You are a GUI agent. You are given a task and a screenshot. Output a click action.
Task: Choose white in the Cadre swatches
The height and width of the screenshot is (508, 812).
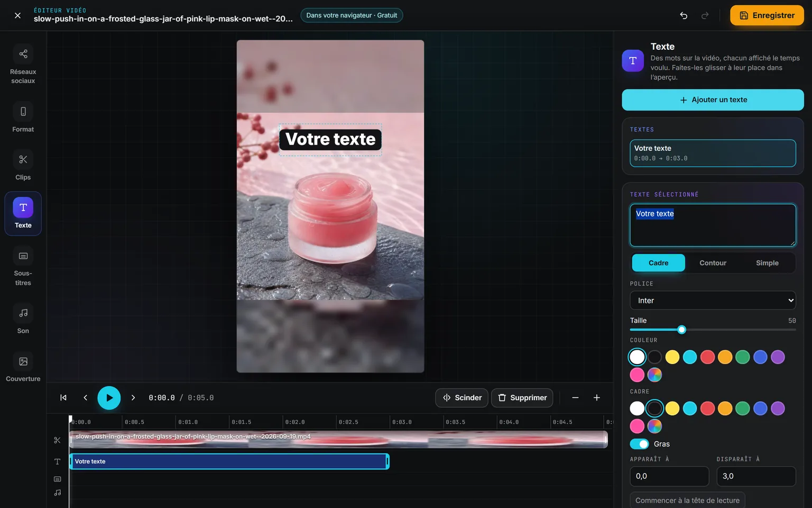[637, 409]
